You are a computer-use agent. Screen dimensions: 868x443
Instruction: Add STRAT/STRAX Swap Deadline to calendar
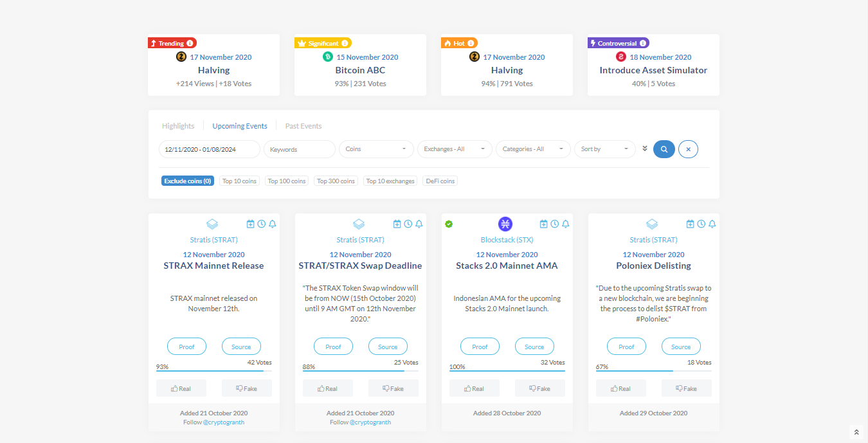[397, 224]
